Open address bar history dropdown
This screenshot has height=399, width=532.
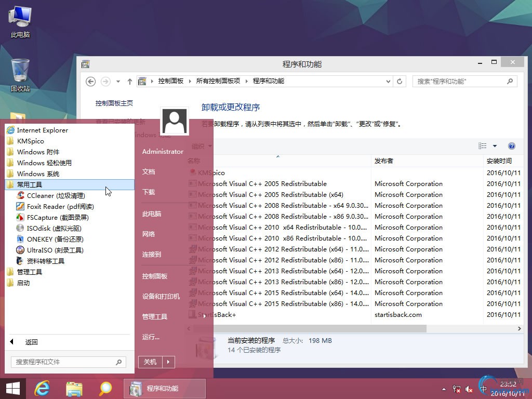point(388,82)
